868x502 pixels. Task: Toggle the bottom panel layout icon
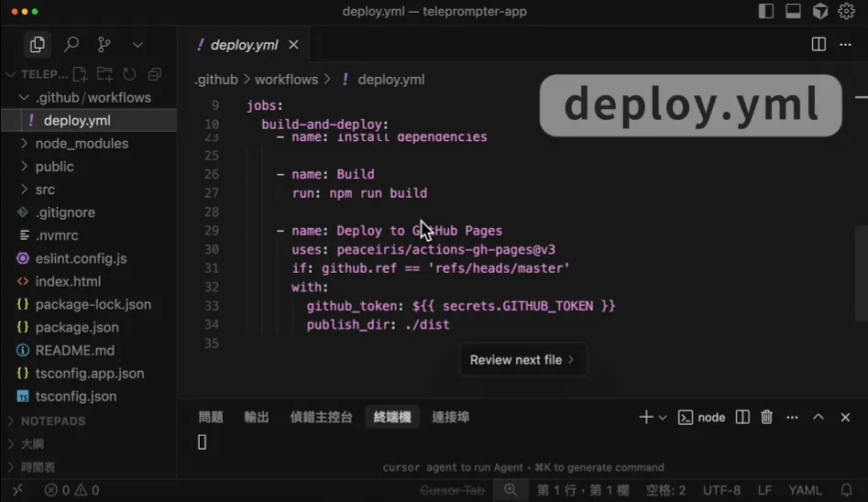(x=793, y=11)
